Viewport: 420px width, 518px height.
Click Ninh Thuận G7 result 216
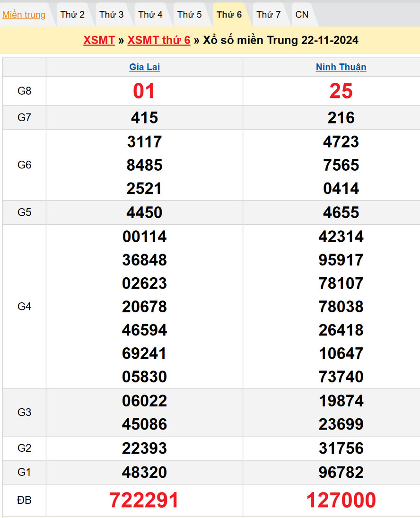click(x=341, y=118)
